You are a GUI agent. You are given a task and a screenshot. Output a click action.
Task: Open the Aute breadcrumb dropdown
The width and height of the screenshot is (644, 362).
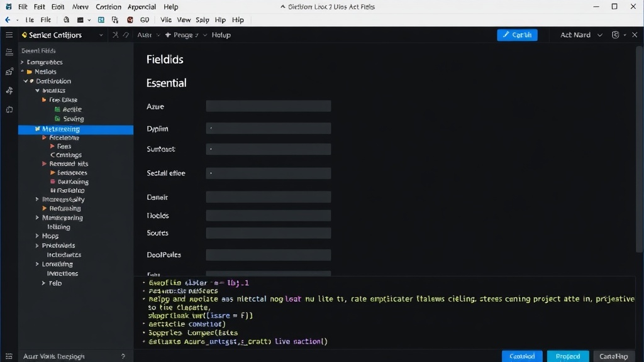pos(158,35)
